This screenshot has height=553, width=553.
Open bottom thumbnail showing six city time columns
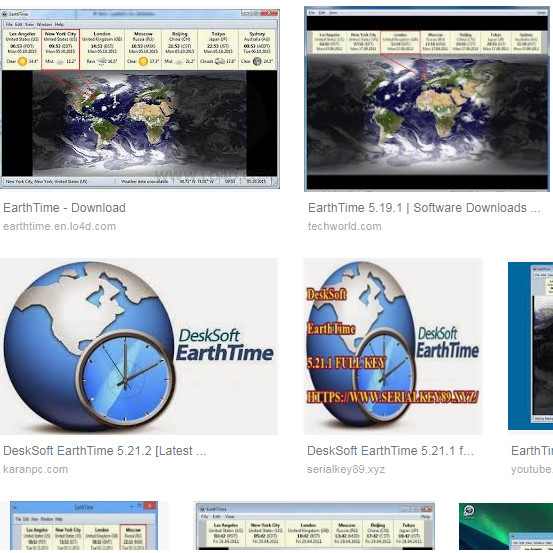(315, 526)
